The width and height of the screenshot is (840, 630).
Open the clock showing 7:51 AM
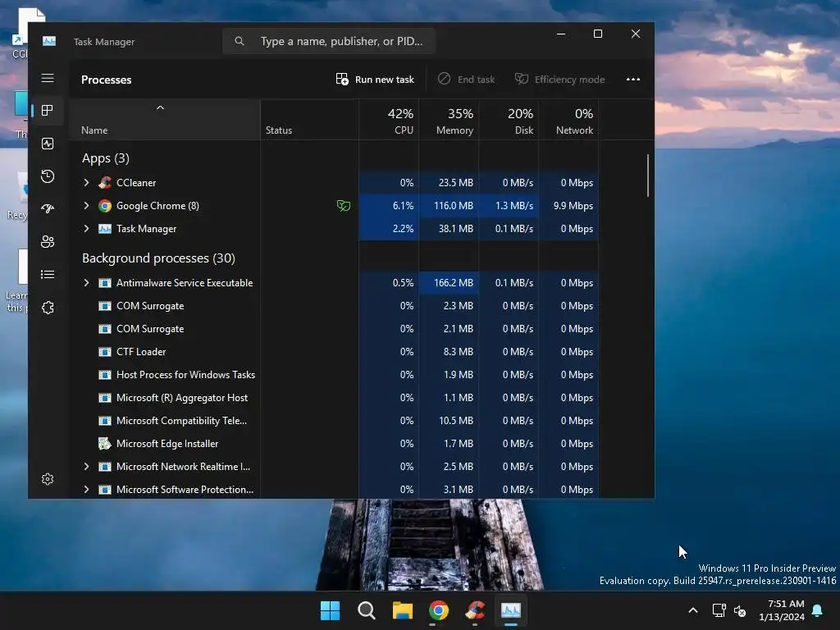coord(782,610)
